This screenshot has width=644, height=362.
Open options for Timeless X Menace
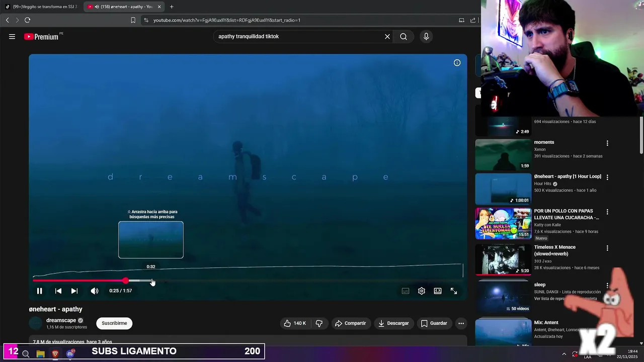click(x=607, y=248)
